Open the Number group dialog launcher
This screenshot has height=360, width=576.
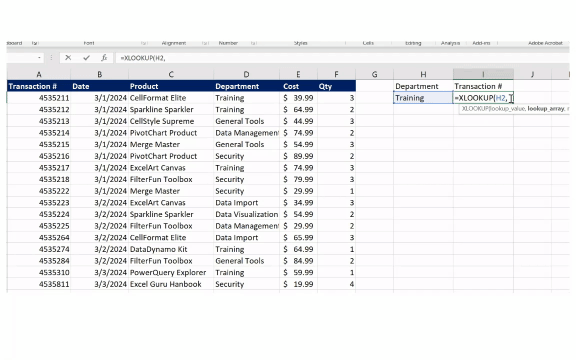(253, 43)
